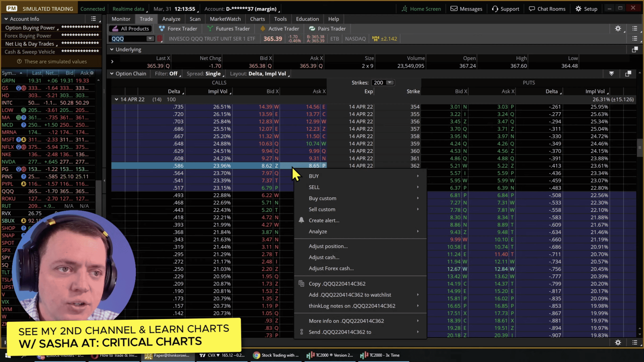
Task: Click the Active Trader icon
Action: pos(263,28)
